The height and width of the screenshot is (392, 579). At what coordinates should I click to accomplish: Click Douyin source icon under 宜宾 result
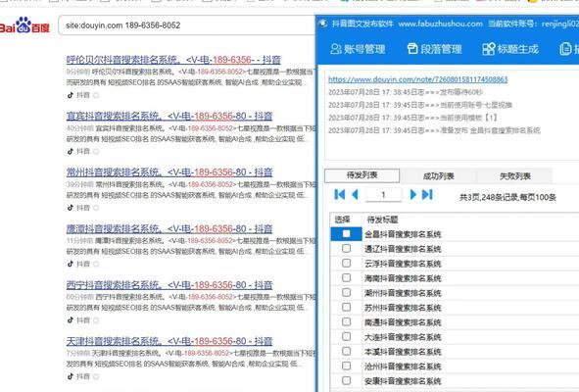click(71, 151)
